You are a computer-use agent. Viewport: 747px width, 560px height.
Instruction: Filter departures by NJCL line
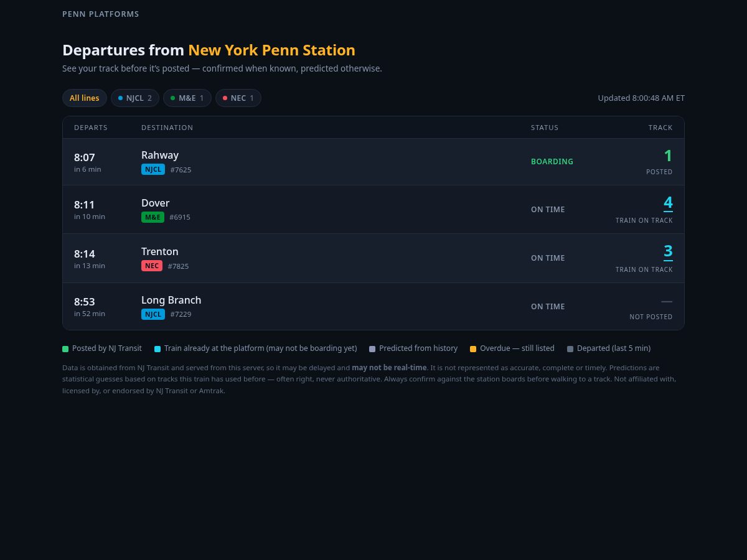click(x=135, y=98)
